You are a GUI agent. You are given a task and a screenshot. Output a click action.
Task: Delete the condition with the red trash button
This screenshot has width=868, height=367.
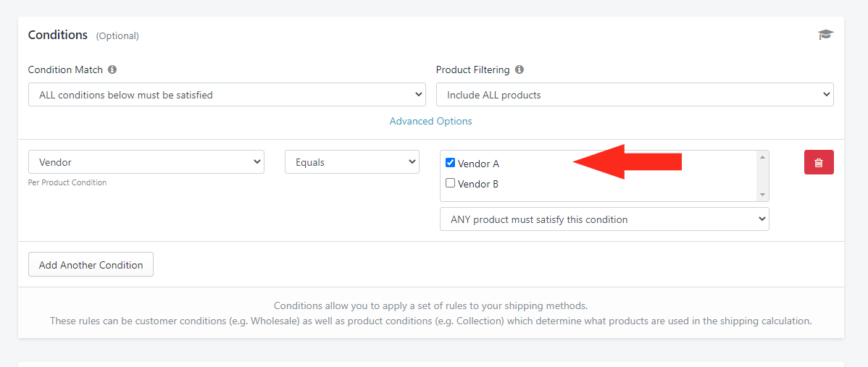[819, 162]
